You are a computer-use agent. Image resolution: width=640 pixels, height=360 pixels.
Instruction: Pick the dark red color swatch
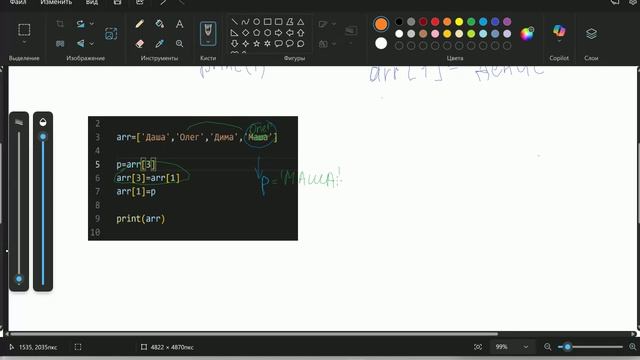click(423, 22)
